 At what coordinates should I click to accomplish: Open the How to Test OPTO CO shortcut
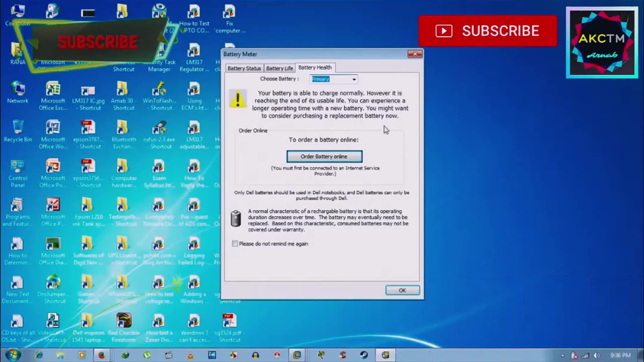coord(194,19)
